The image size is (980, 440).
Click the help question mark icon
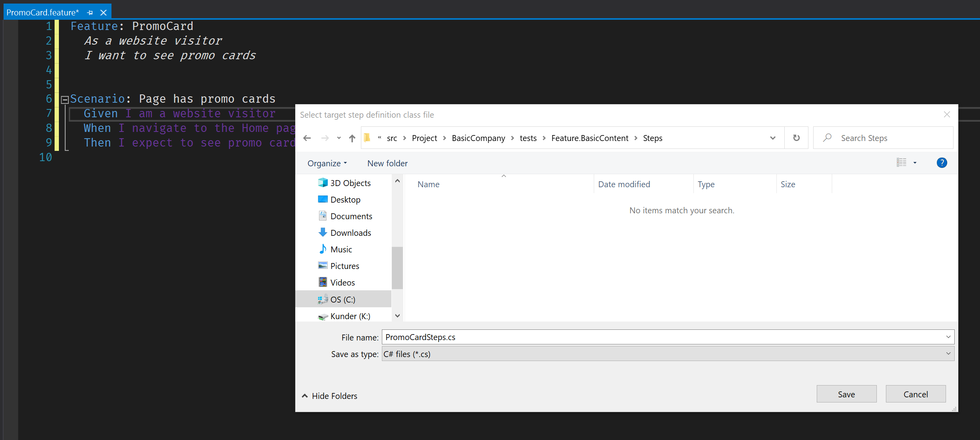click(x=942, y=163)
